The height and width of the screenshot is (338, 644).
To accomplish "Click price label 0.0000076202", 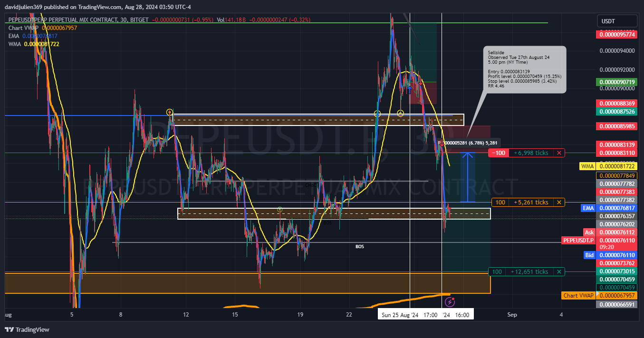I will [616, 224].
